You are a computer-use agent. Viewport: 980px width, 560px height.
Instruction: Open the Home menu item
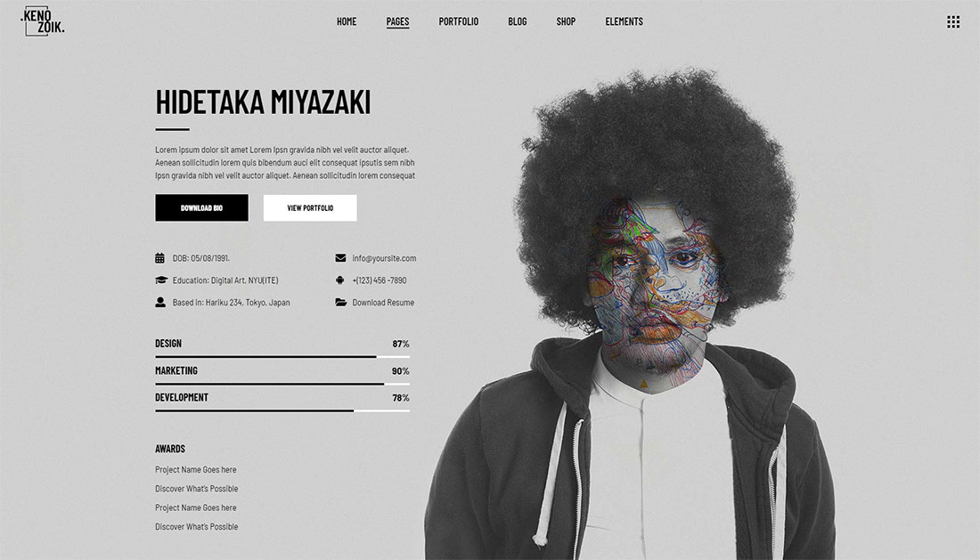point(347,21)
